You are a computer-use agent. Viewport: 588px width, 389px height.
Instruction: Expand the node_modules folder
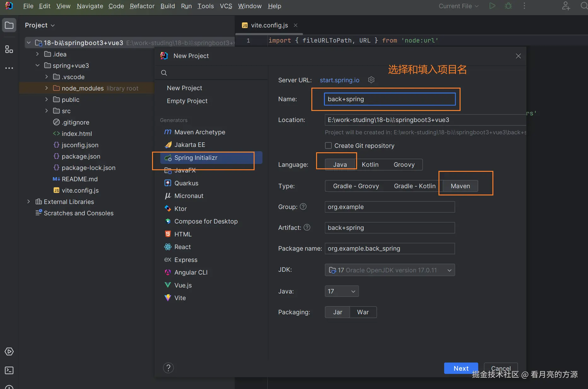(x=46, y=88)
